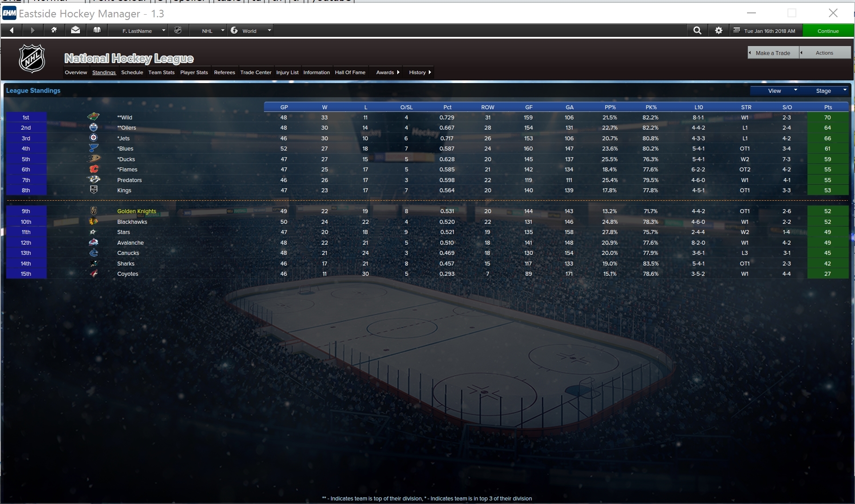Screen dimensions: 855x504
Task: Open the mail inbox icon
Action: [76, 30]
